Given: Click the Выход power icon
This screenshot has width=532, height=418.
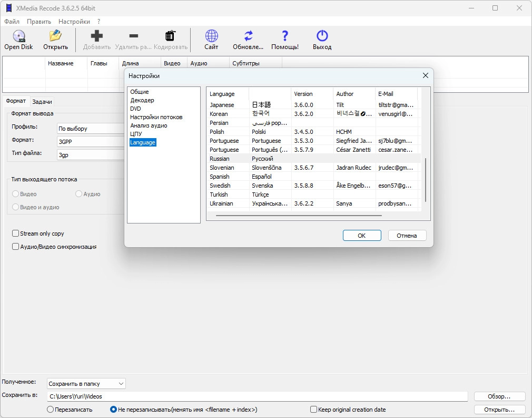Looking at the screenshot, I should click(x=322, y=36).
